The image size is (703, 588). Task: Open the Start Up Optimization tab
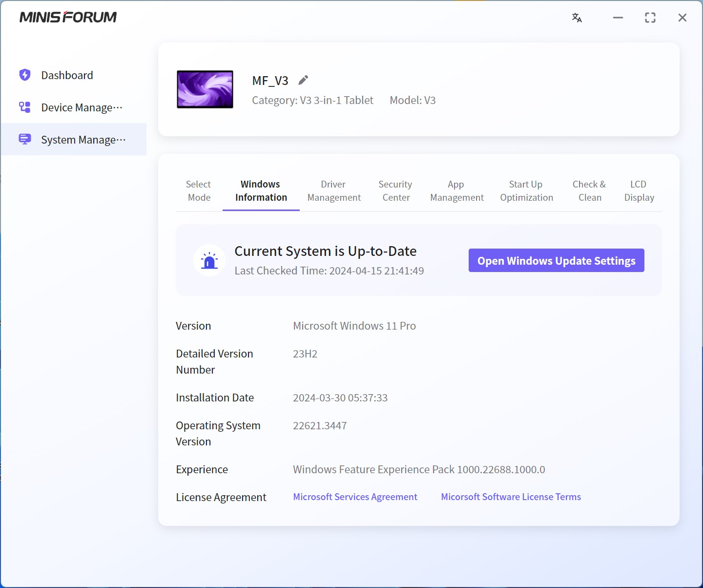tap(526, 191)
